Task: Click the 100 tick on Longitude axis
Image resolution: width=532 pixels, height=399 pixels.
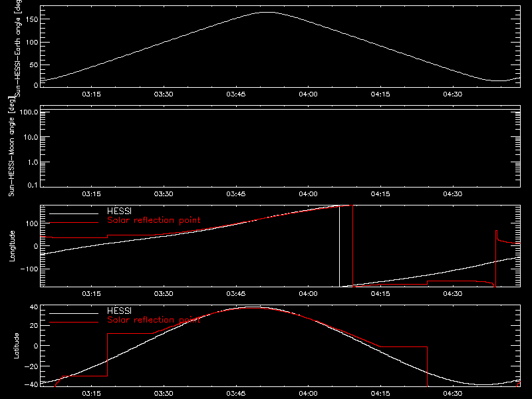Action: click(31, 223)
